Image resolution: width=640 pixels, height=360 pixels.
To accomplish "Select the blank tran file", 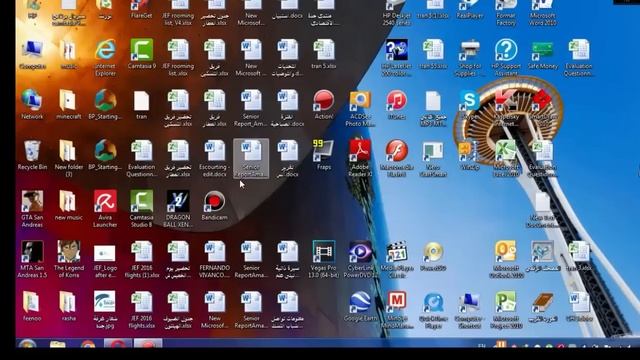I will click(x=142, y=104).
